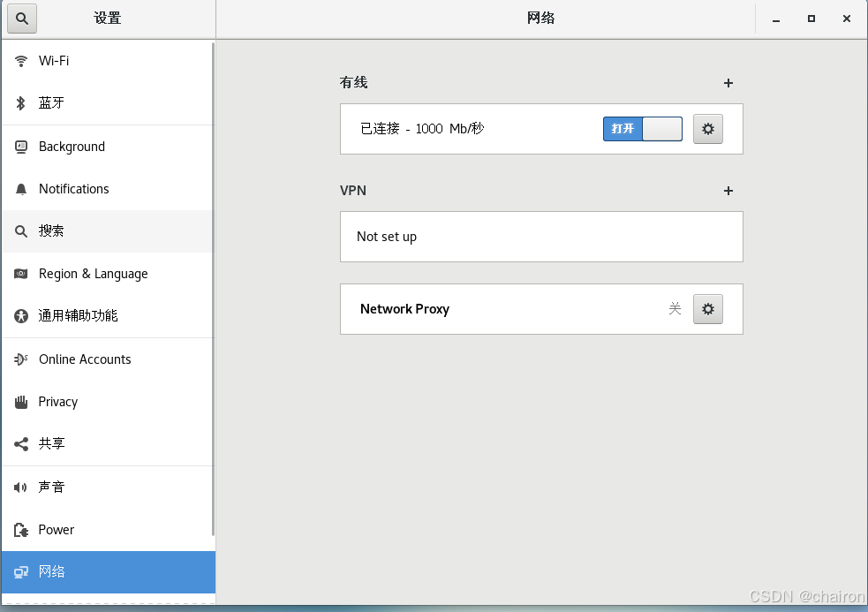868x612 pixels.
Task: Open Network Proxy gear settings
Action: click(x=708, y=309)
